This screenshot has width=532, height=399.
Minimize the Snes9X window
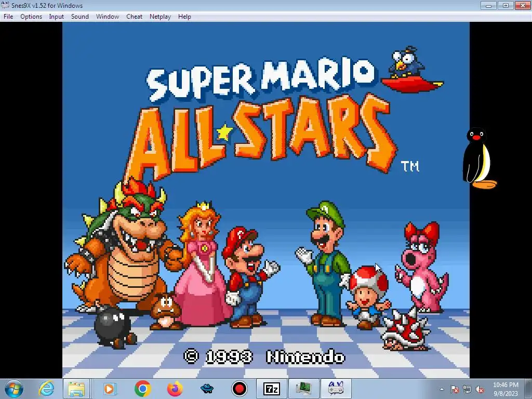[488, 5]
